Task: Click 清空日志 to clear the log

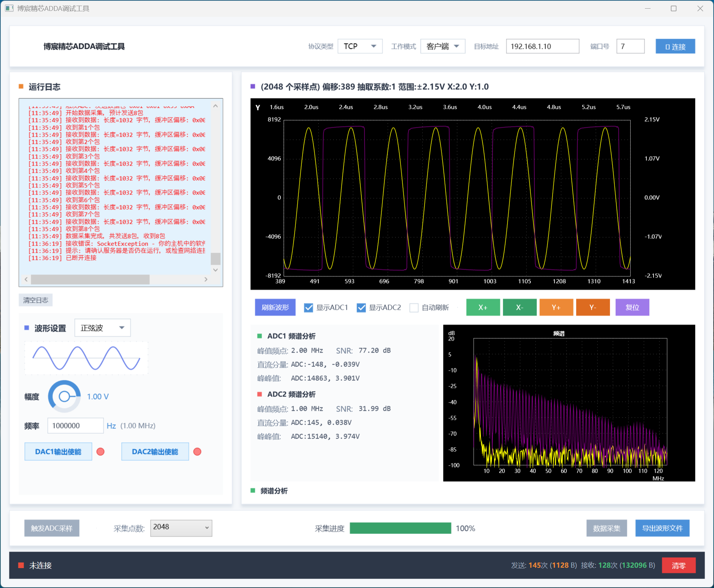Action: [36, 300]
